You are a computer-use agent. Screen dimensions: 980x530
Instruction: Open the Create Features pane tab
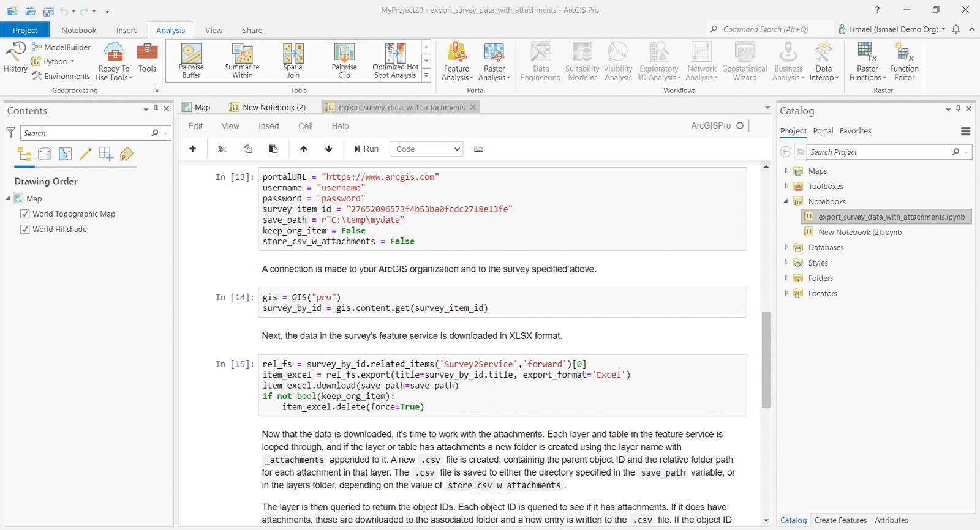coord(840,520)
